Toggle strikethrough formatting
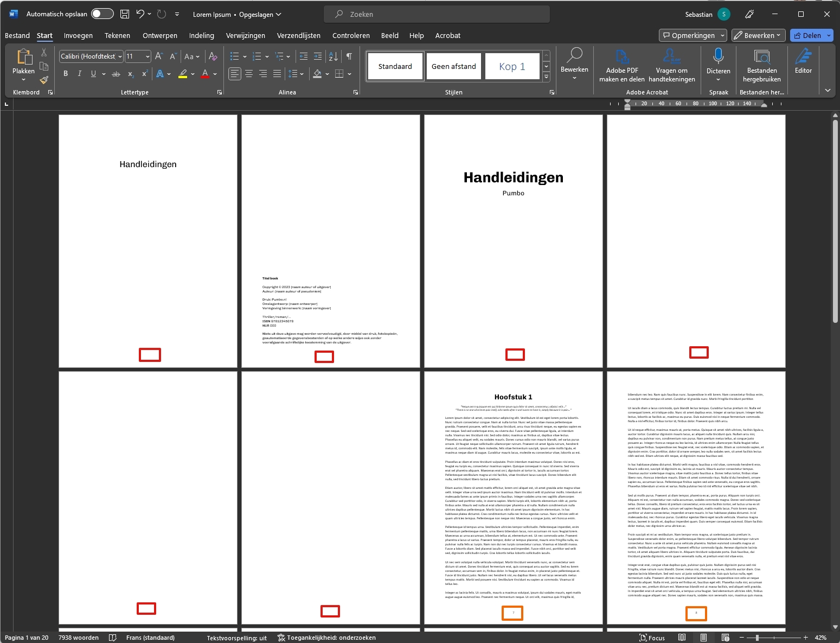840x643 pixels. click(x=116, y=73)
